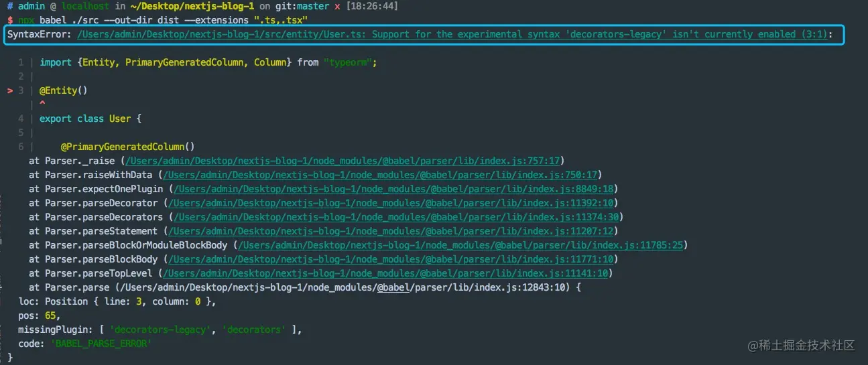Open the index.js:11785:25 link at parseBlockOrModuleBlockBody
The width and height of the screenshot is (868, 365).
click(460, 245)
